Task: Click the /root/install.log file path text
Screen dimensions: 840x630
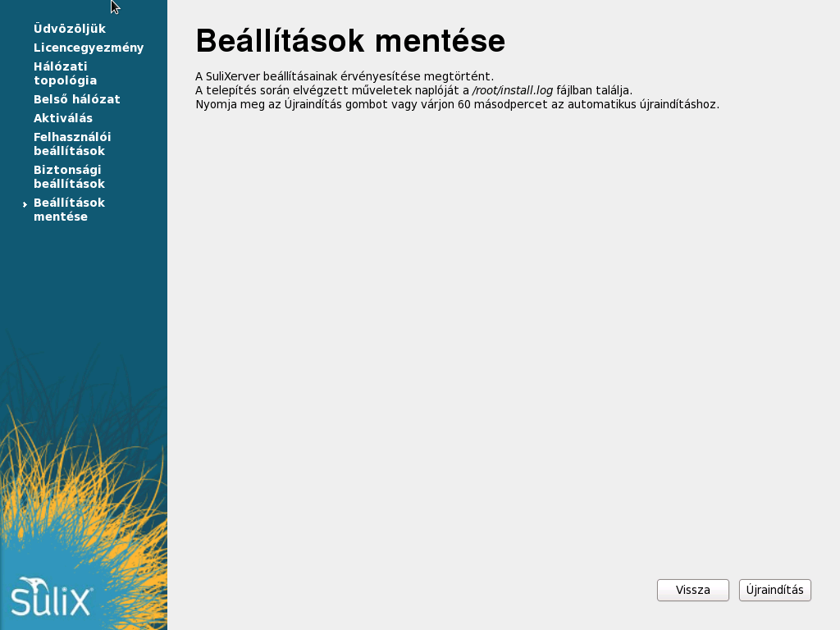Action: point(512,90)
